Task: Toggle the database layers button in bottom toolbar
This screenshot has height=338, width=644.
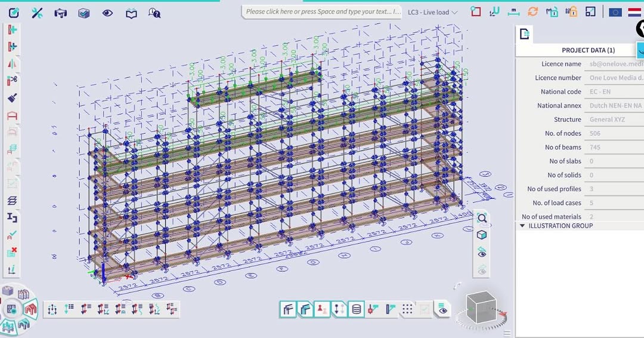Action: [x=357, y=309]
